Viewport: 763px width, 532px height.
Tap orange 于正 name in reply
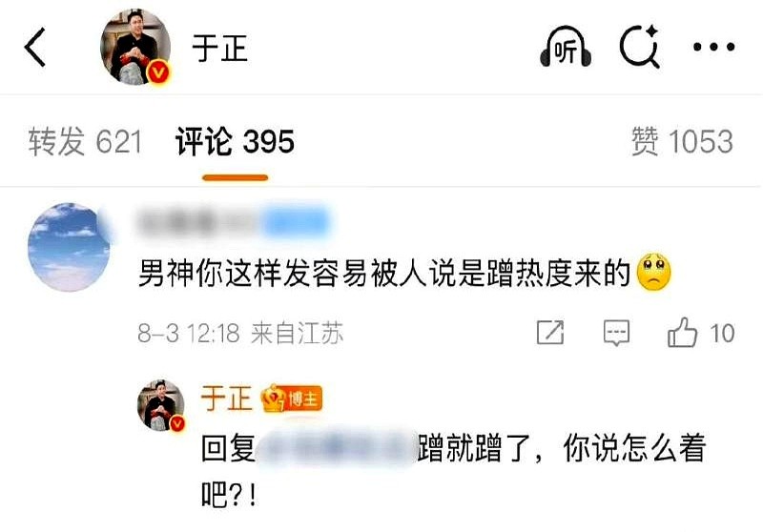point(227,399)
